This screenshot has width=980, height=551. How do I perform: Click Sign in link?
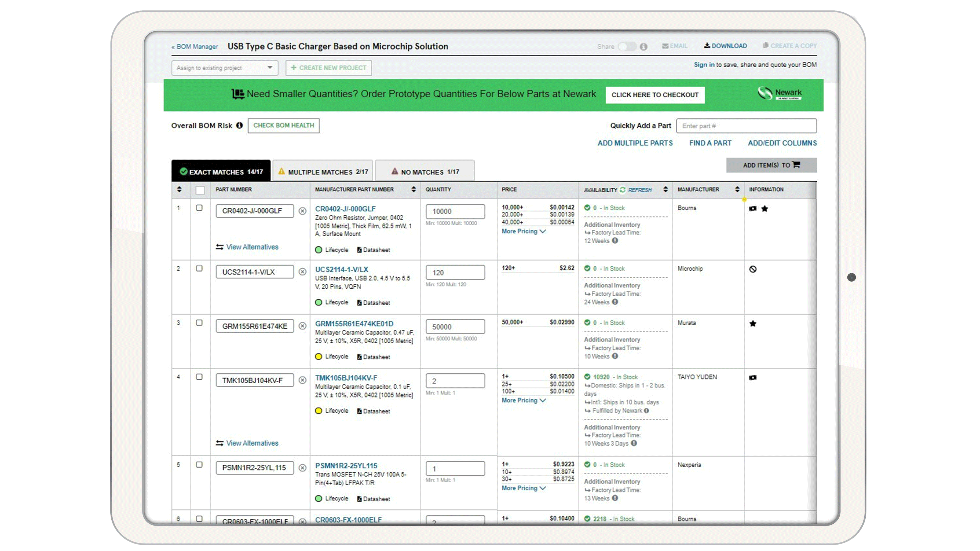[x=704, y=65]
